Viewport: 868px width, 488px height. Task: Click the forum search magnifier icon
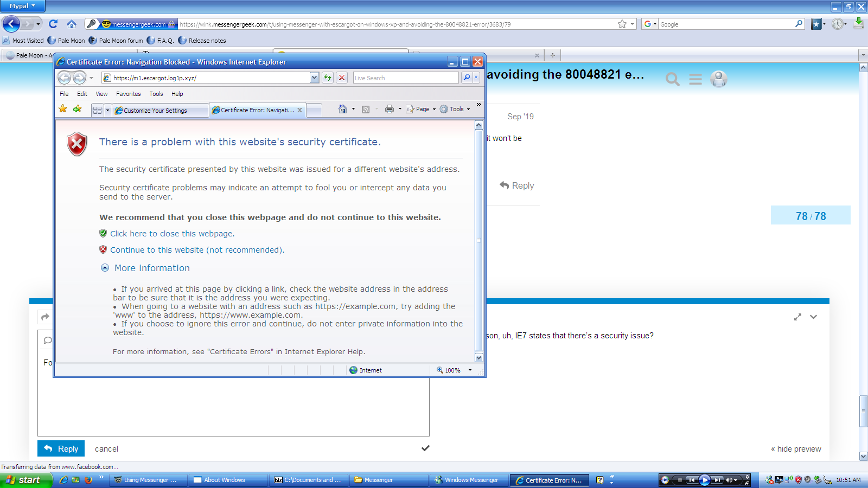coord(673,79)
